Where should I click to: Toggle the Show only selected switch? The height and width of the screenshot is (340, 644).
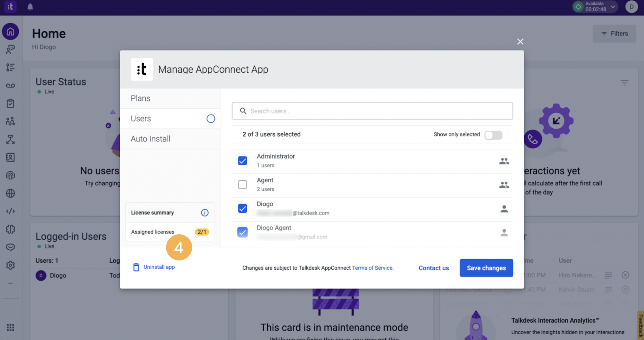click(494, 135)
